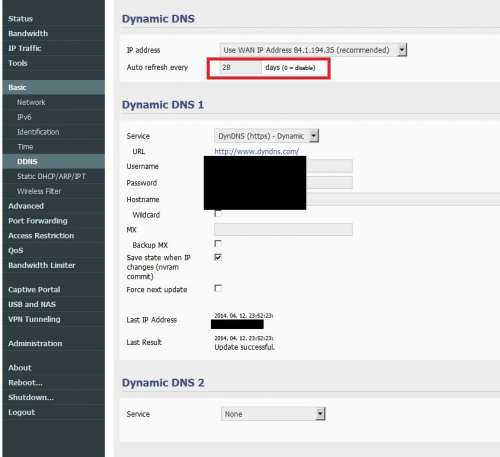Open VPN Tunneling section

(x=34, y=319)
